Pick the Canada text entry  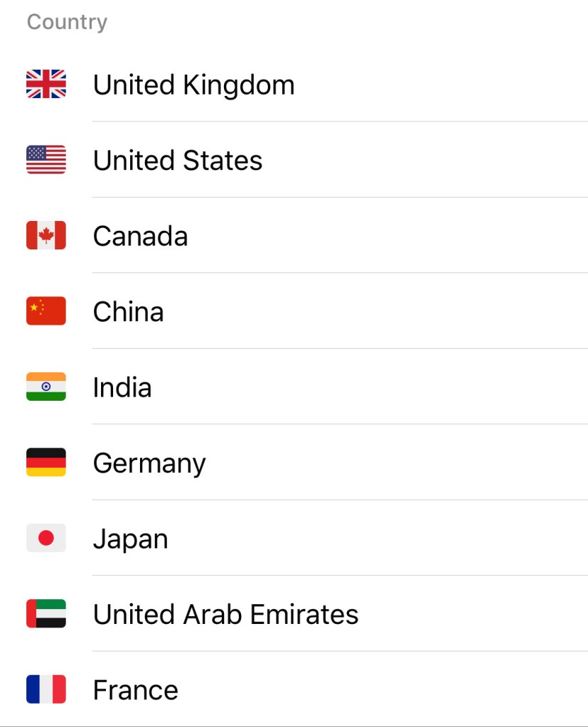140,236
